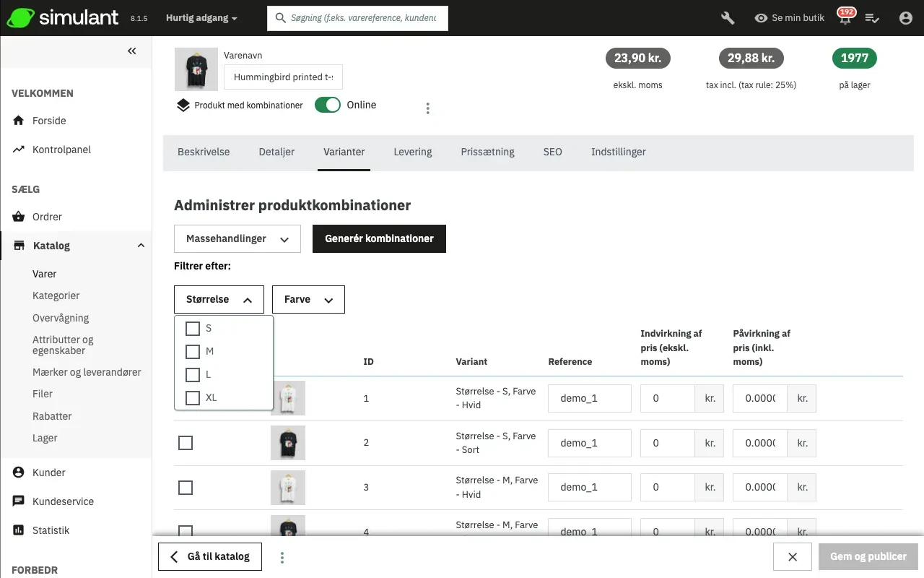Open the notifications bell icon
924x578 pixels.
point(845,19)
